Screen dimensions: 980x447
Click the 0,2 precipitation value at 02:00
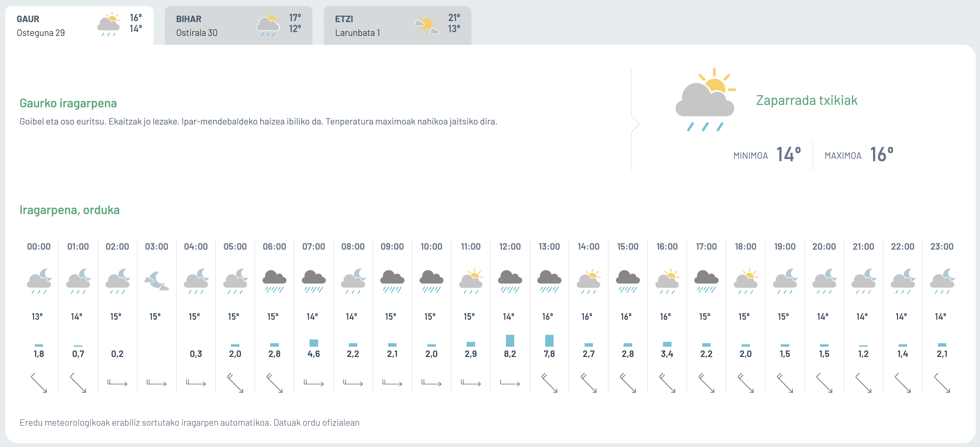[x=117, y=354]
